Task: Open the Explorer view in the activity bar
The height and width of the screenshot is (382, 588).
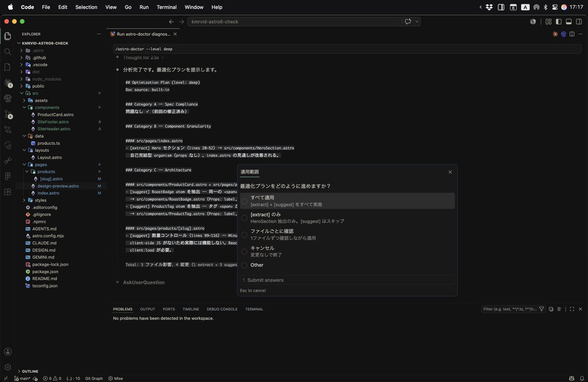Action: click(x=7, y=36)
